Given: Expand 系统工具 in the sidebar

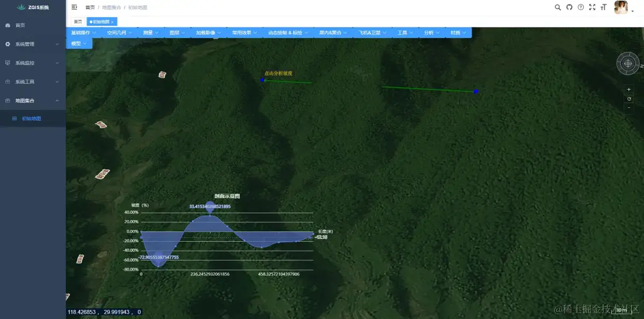Looking at the screenshot, I should [x=33, y=82].
